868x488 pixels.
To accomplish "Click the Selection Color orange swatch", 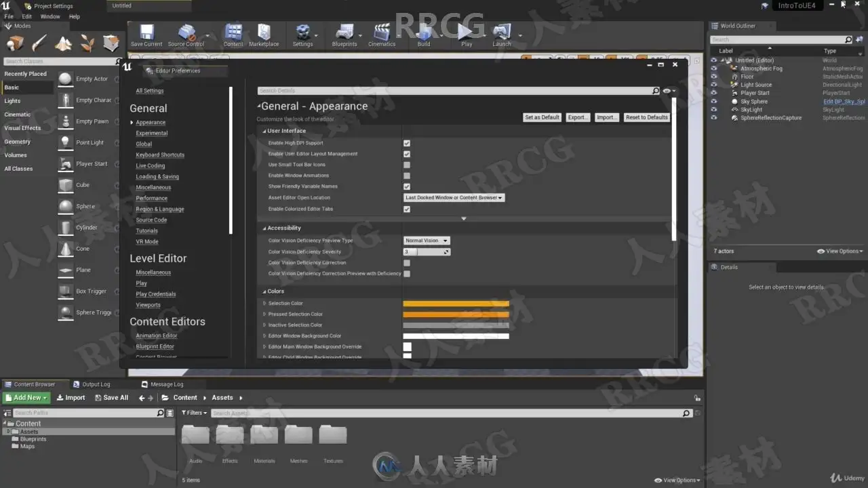I will pos(456,304).
